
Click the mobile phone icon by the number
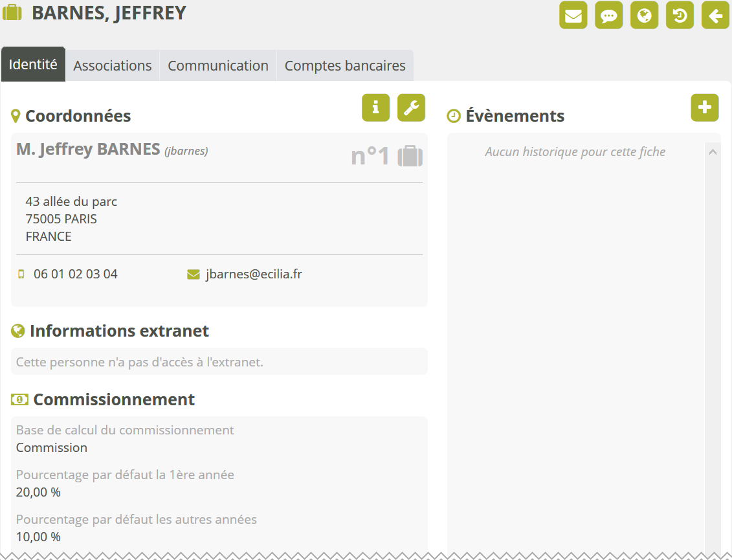(x=21, y=274)
